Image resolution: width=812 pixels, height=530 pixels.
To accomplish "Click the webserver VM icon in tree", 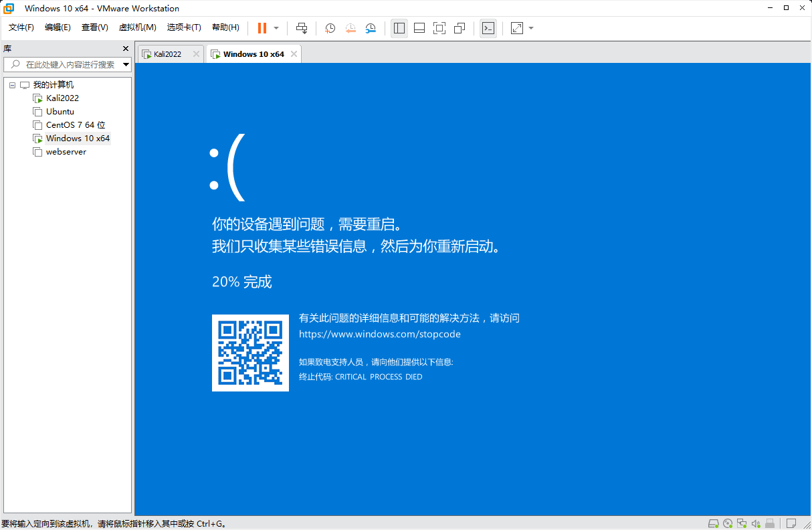I will coord(37,152).
